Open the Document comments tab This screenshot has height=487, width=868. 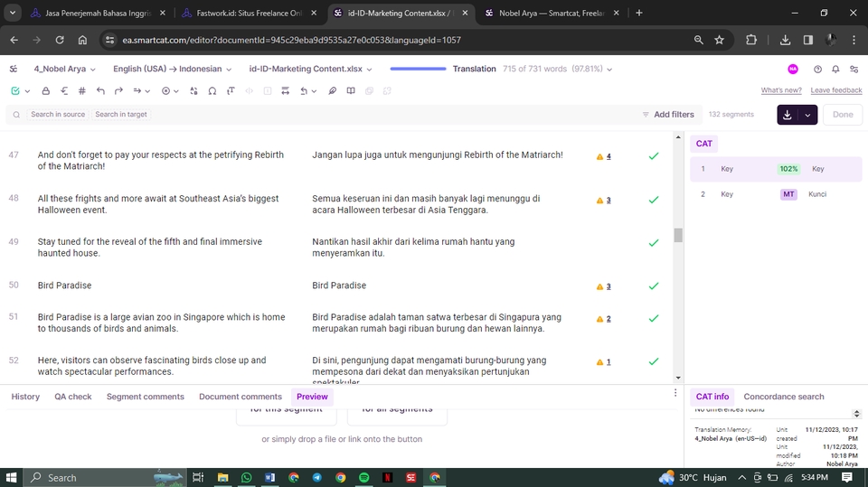pyautogui.click(x=241, y=397)
